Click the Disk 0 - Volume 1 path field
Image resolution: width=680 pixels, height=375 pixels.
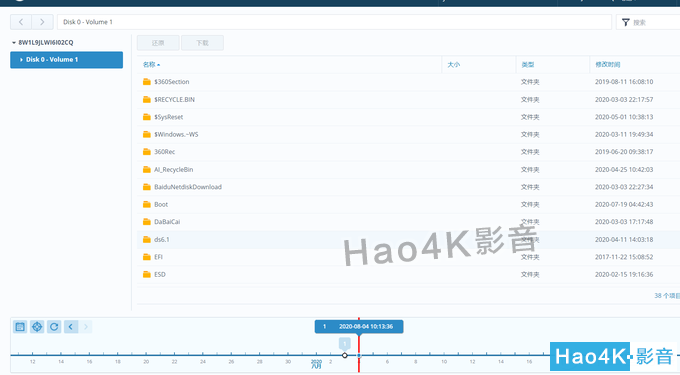334,22
